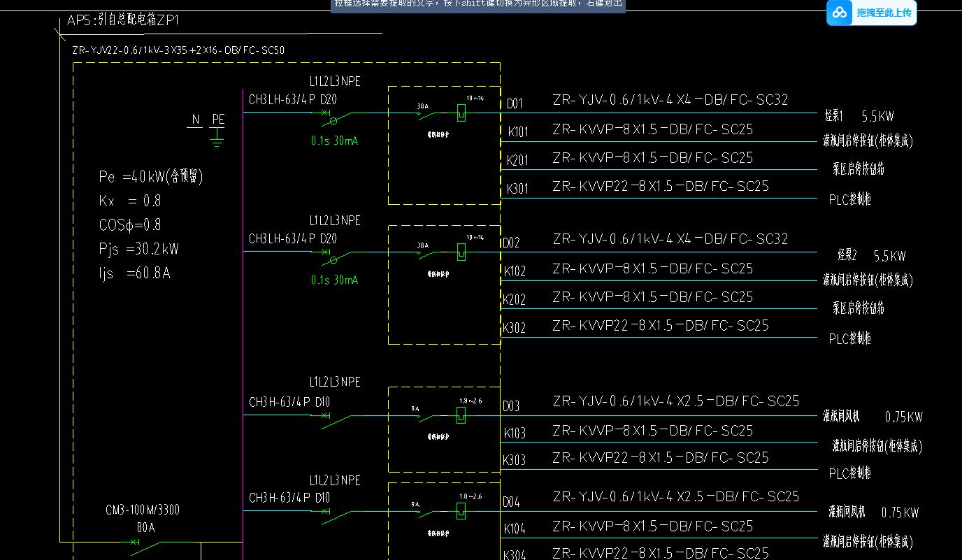Screen dimensions: 962x560
Task: Select the K101 row ZR-KVVP-8X1.5 cable text
Action: pos(653,129)
